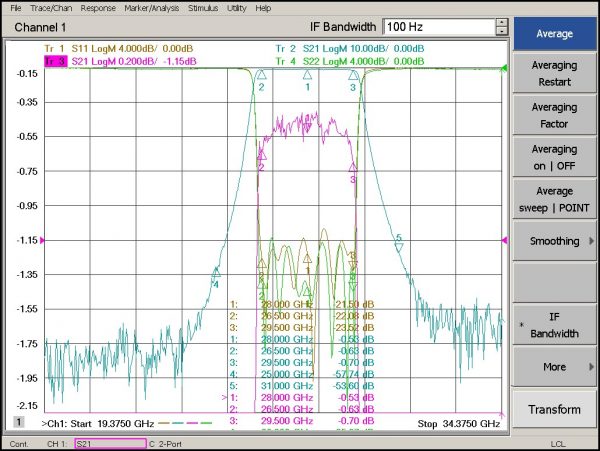Click active marker readout >1: 28.000 GHz magenta
The width and height of the screenshot is (600, 451).
pos(298,397)
